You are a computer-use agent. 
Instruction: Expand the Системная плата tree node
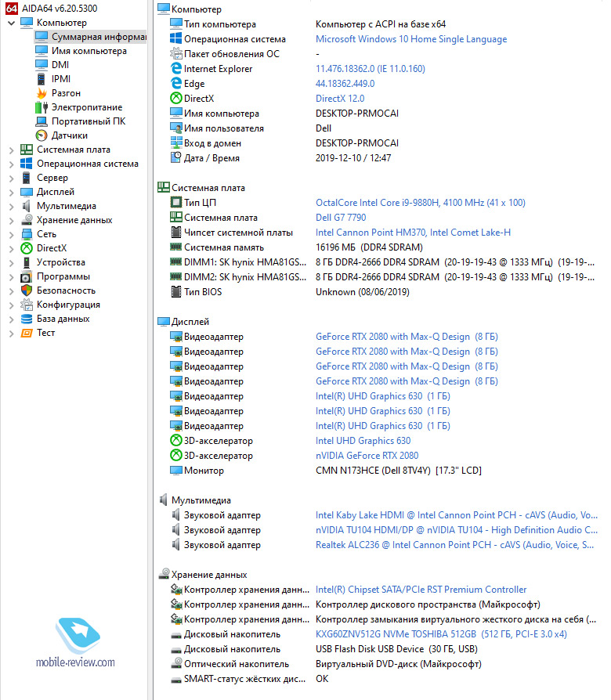(x=12, y=150)
